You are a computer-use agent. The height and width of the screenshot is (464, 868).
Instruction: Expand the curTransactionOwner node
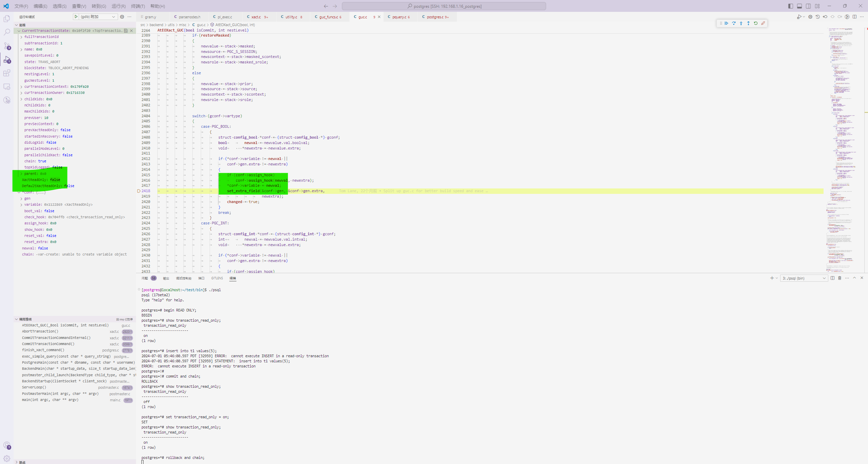click(x=21, y=93)
